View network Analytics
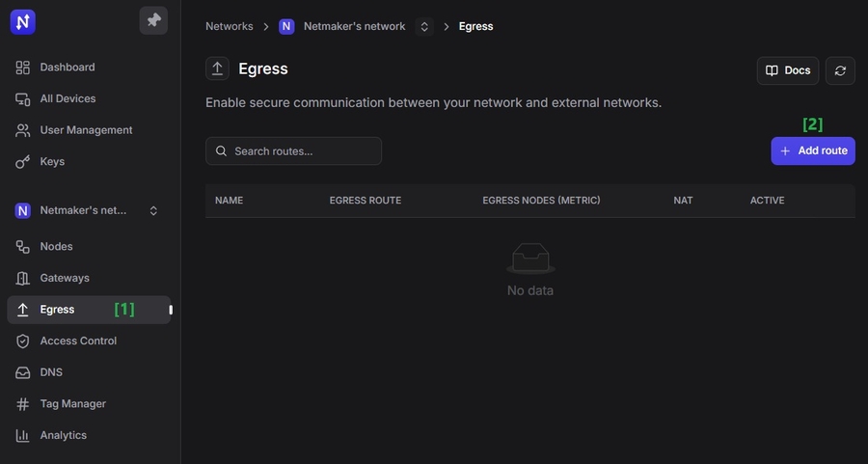Screen dimensions: 868x464 click(x=63, y=435)
